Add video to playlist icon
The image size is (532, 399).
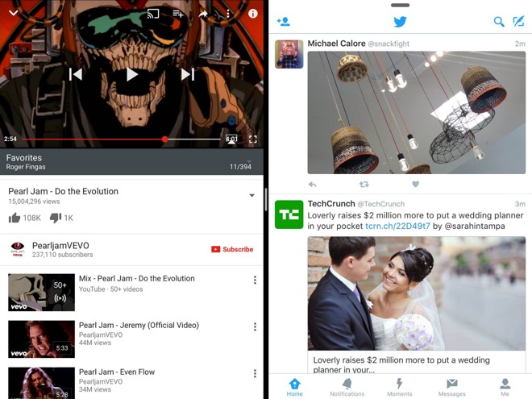pyautogui.click(x=178, y=14)
